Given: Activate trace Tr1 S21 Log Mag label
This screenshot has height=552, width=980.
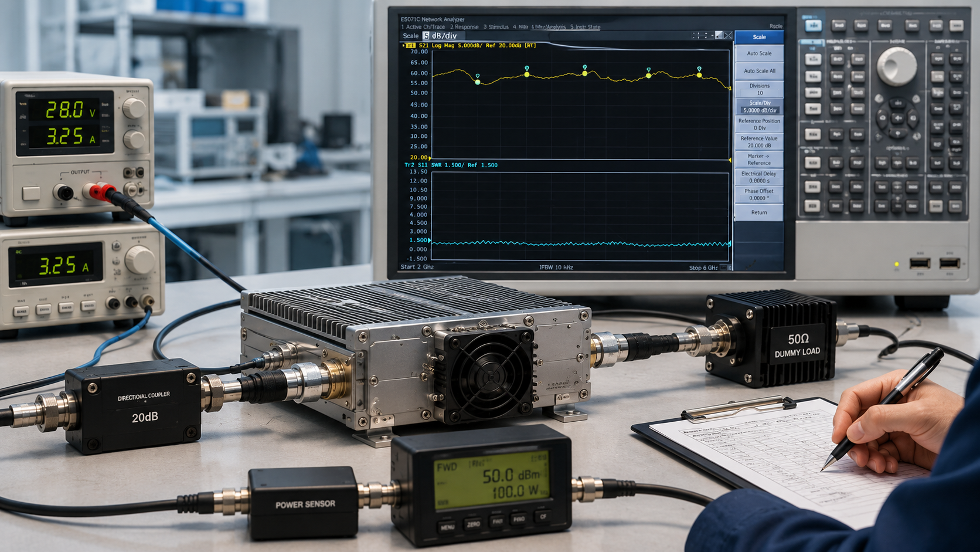Looking at the screenshot, I should [471, 45].
